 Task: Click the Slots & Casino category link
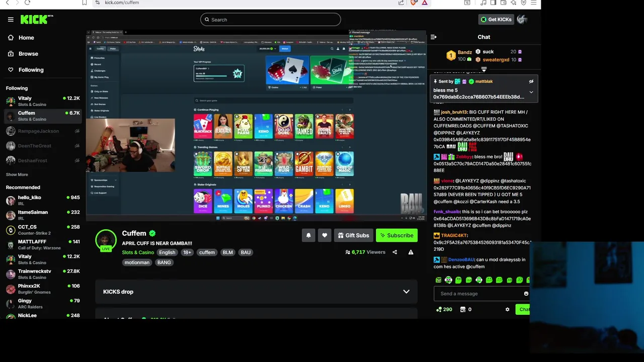pos(138,252)
